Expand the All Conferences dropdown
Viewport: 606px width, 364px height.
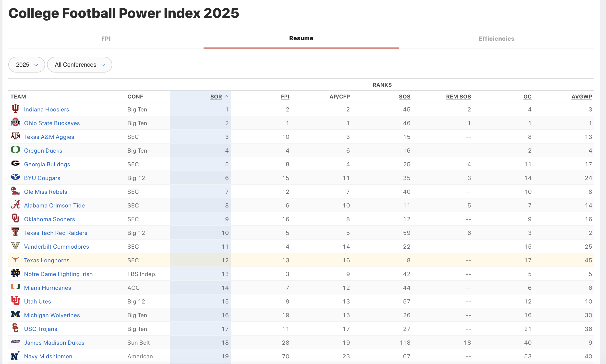point(79,65)
